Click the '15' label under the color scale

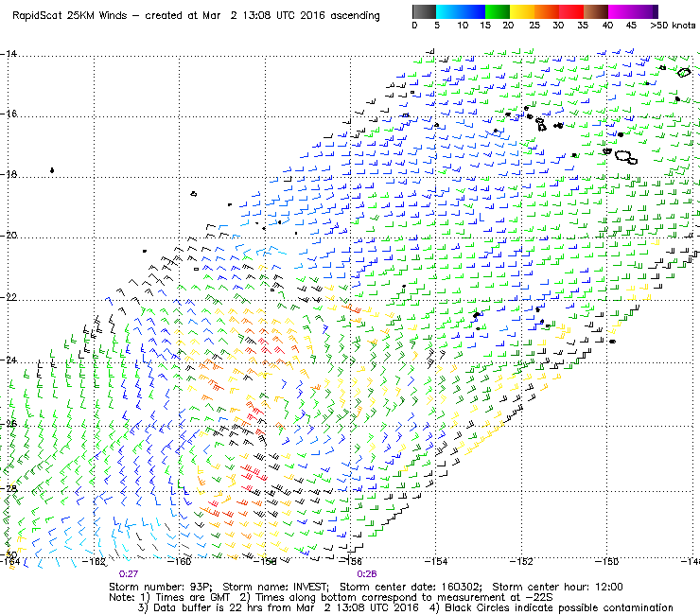[x=485, y=26]
